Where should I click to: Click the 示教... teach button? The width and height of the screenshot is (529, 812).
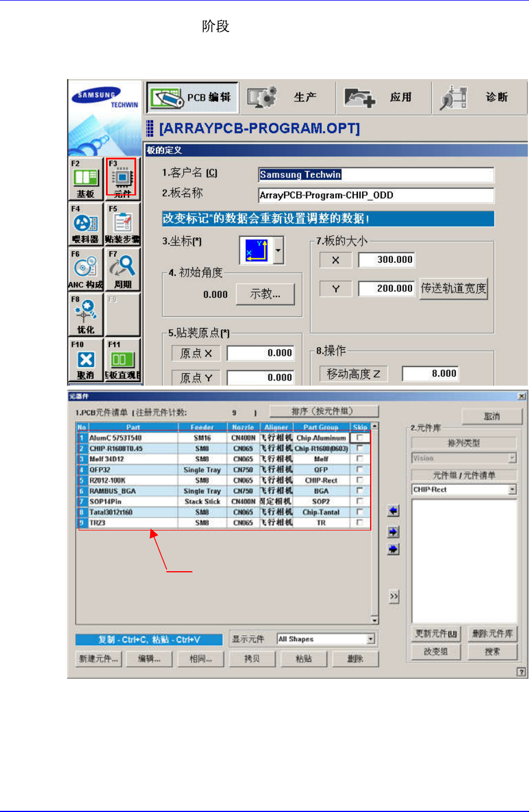pos(265,294)
